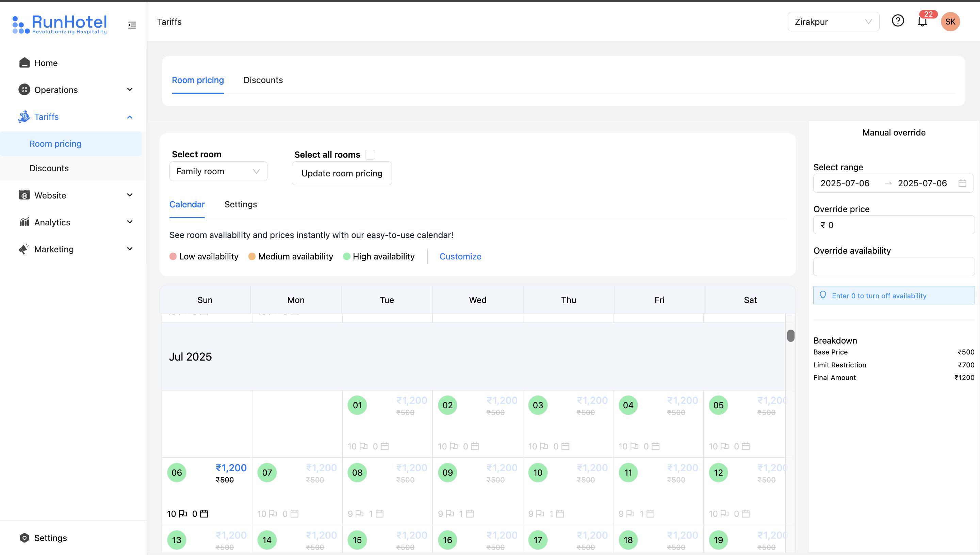The height and width of the screenshot is (555, 980).
Task: Open the Settings tab beside Calendar
Action: (241, 205)
